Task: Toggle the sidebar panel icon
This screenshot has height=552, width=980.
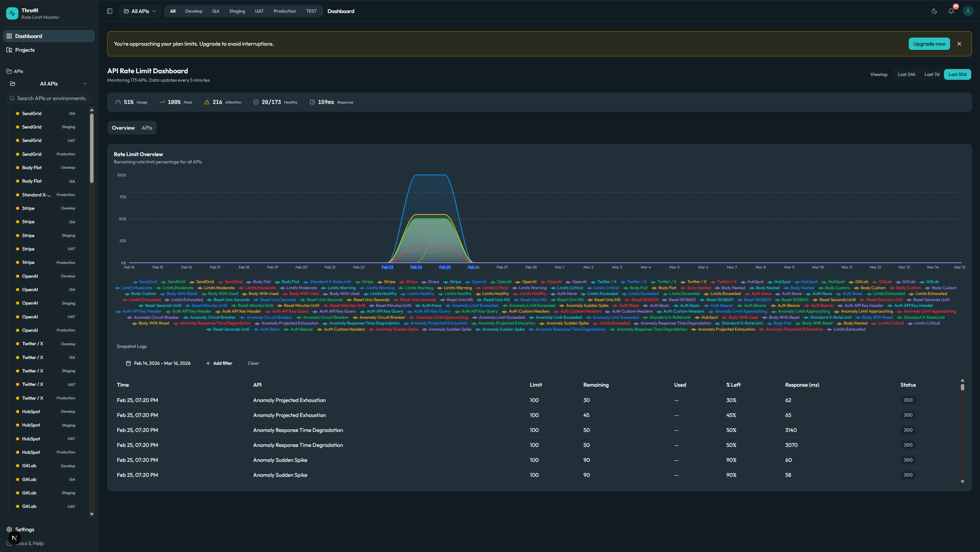Action: [x=110, y=11]
